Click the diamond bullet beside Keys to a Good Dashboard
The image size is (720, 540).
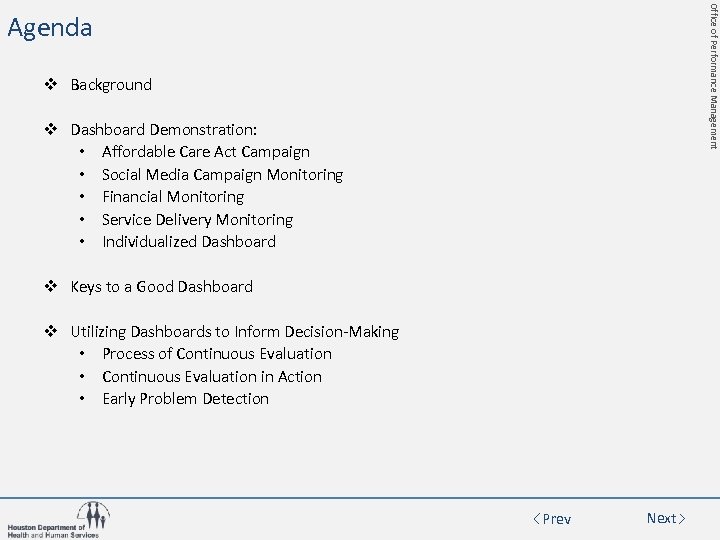click(x=54, y=287)
